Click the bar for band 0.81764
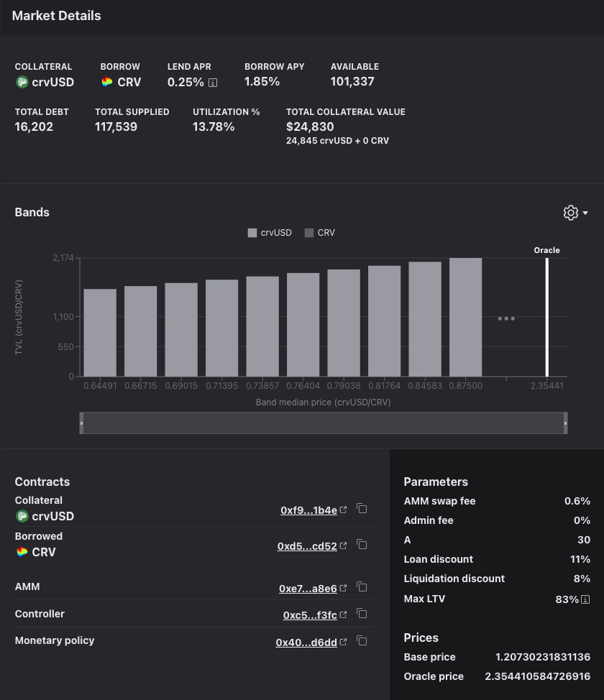 coord(385,321)
